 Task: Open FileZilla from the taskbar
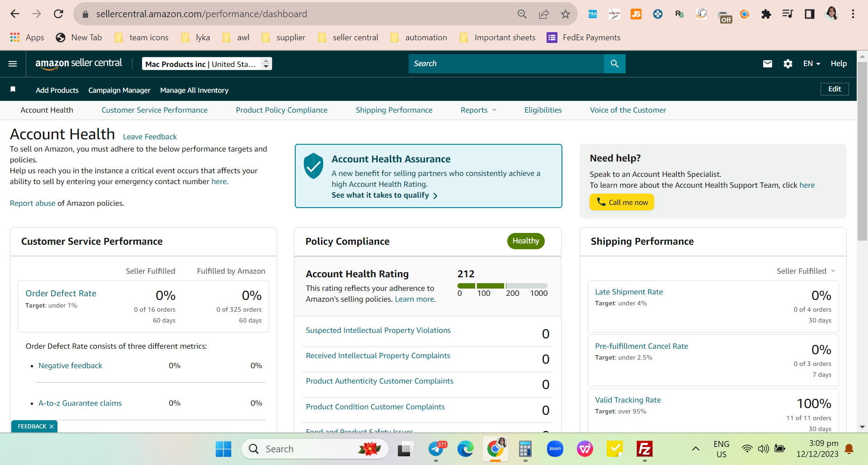(644, 449)
